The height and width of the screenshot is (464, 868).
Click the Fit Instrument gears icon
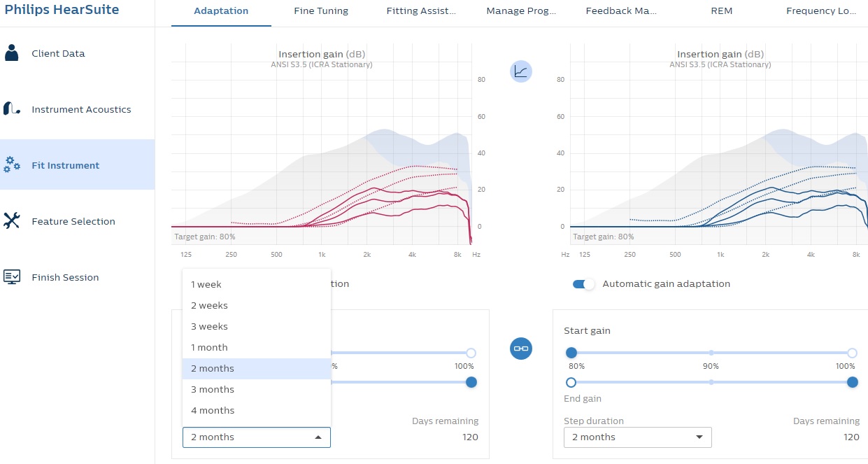[x=11, y=165]
